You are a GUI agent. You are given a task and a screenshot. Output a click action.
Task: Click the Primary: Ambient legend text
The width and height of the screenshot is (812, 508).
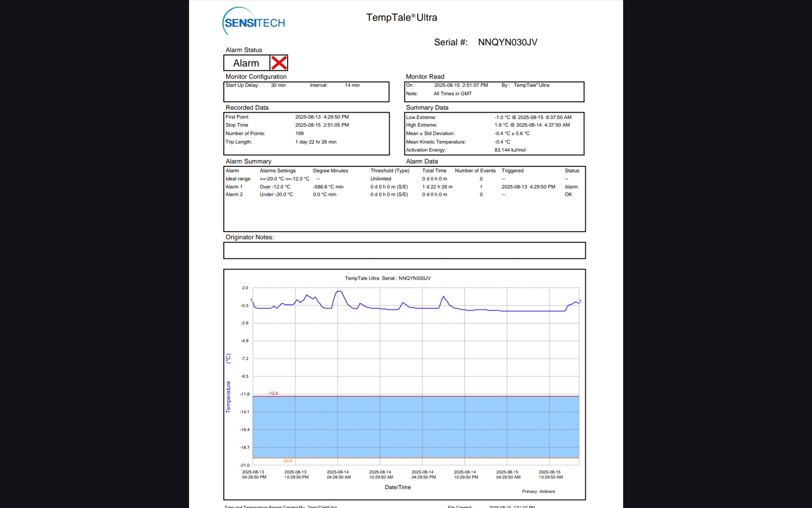538,491
